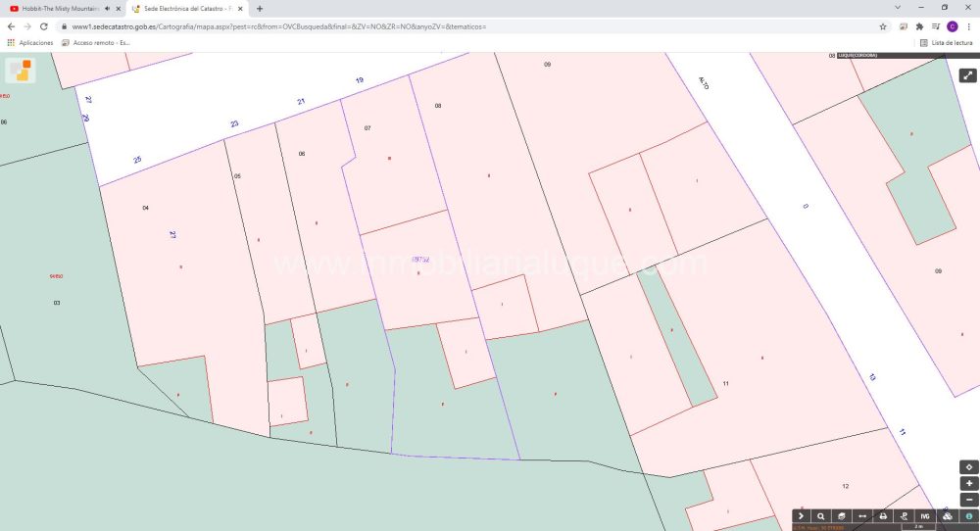This screenshot has width=980, height=531.
Task: Open the map information tool
Action: click(x=968, y=516)
